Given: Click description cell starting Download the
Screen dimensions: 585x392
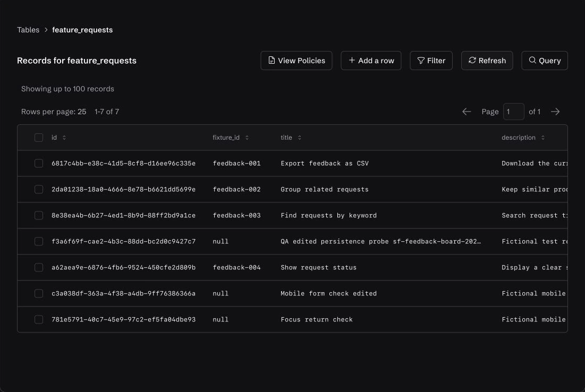Looking at the screenshot, I should [x=535, y=164].
